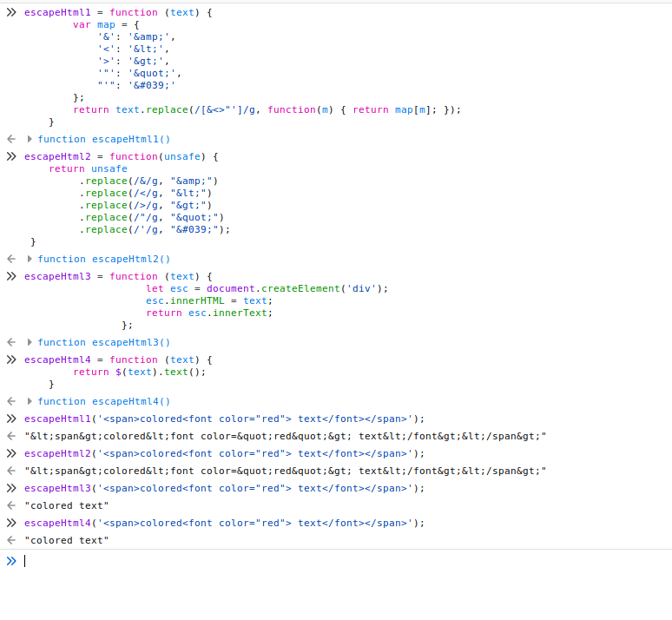Click output arrow beside last "colored text" result

pos(11,540)
